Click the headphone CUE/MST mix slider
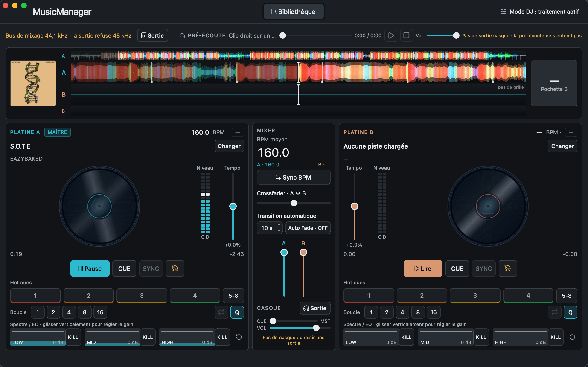This screenshot has width=588, height=367. click(294, 321)
